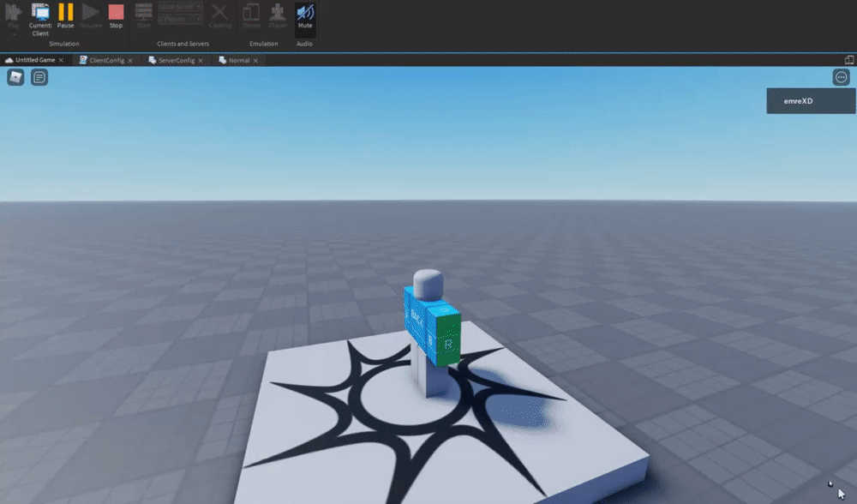Click the greyed-out Resume button

point(91,15)
